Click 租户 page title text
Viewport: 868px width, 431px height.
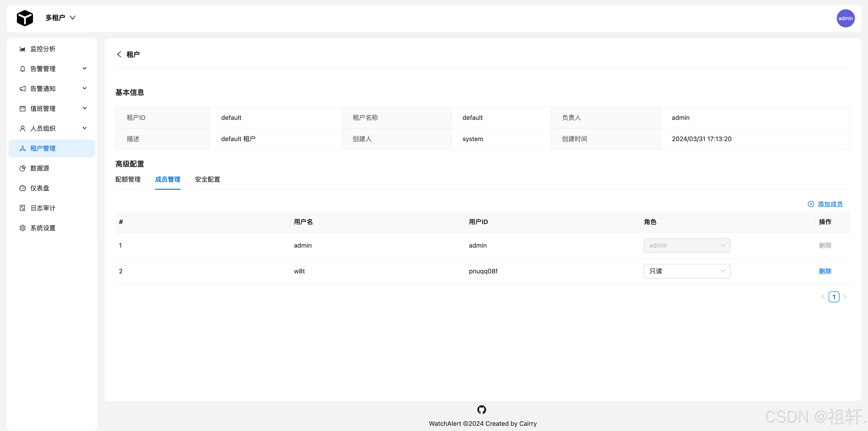[133, 54]
